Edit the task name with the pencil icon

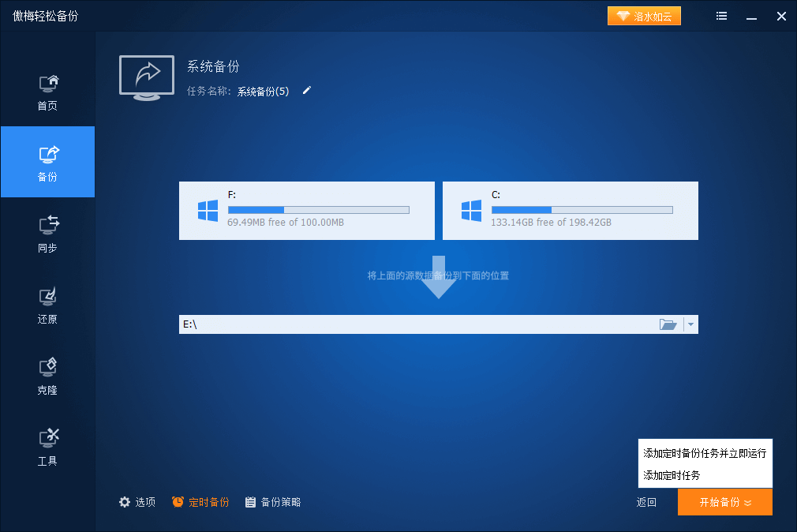pos(306,91)
